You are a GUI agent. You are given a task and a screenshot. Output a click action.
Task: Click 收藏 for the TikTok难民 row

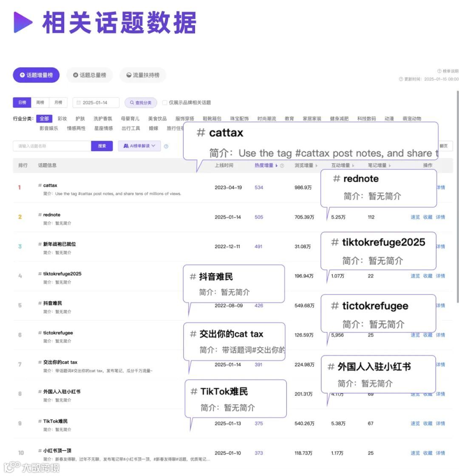(428, 423)
